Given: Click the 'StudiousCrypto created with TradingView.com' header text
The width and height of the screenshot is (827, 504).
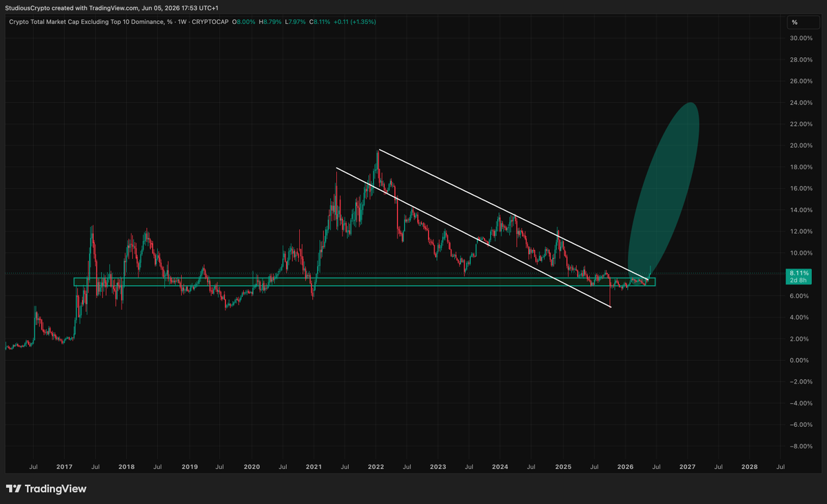Looking at the screenshot, I should tap(72, 7).
